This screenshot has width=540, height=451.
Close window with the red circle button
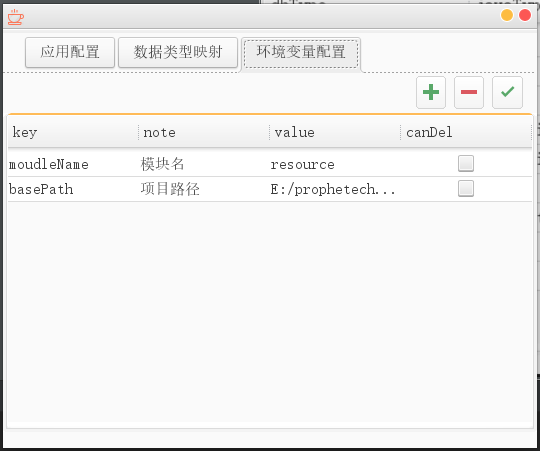525,15
